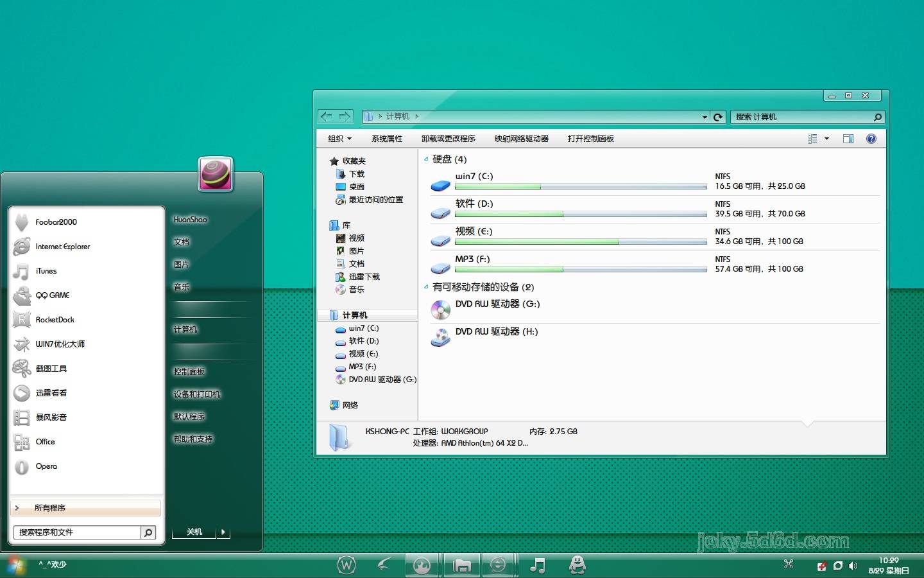Open the QQ penguin taskbar icon
924x578 pixels.
(x=577, y=565)
